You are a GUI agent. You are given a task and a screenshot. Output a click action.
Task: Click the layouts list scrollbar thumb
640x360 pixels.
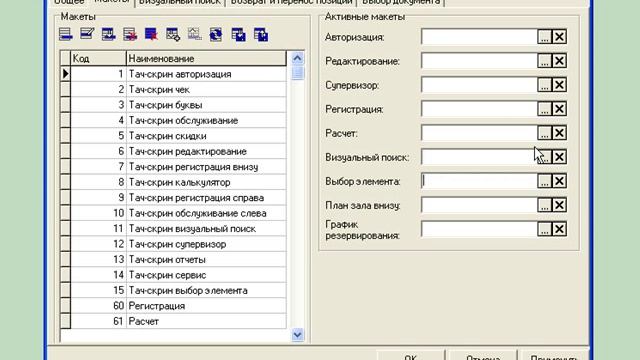(298, 73)
